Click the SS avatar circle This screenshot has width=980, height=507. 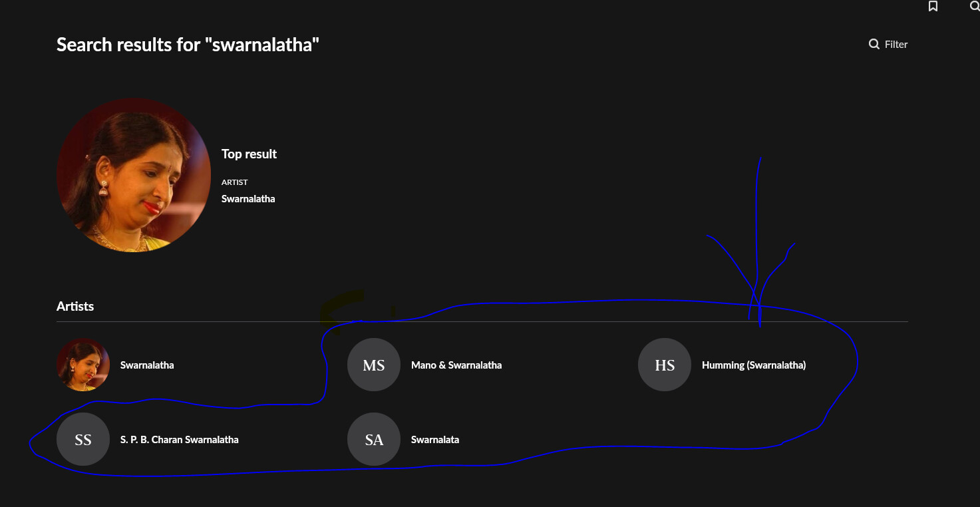[x=83, y=439]
